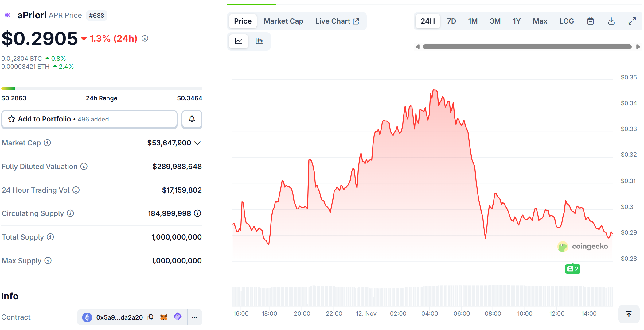Toggle the LOG scale on the chart

pos(567,21)
